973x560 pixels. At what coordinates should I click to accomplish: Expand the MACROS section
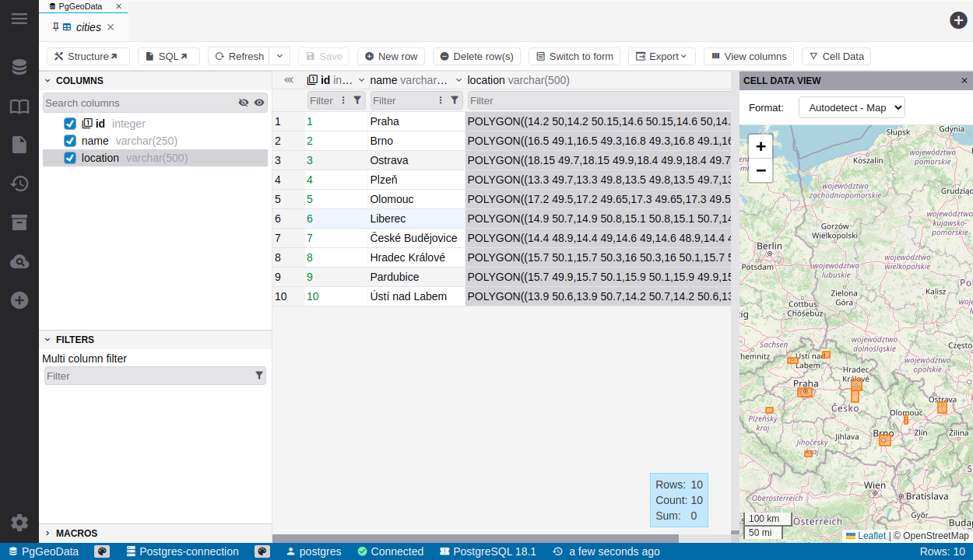point(76,533)
